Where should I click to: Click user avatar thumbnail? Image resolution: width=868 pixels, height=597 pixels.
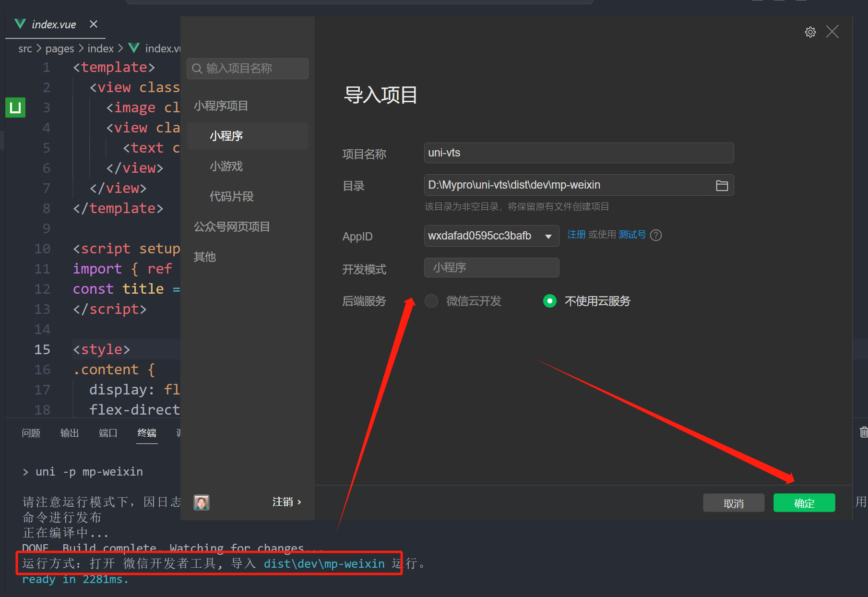click(202, 502)
